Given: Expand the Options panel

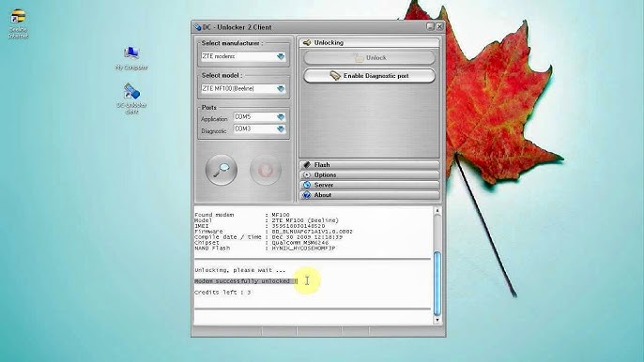Looking at the screenshot, I should (369, 174).
